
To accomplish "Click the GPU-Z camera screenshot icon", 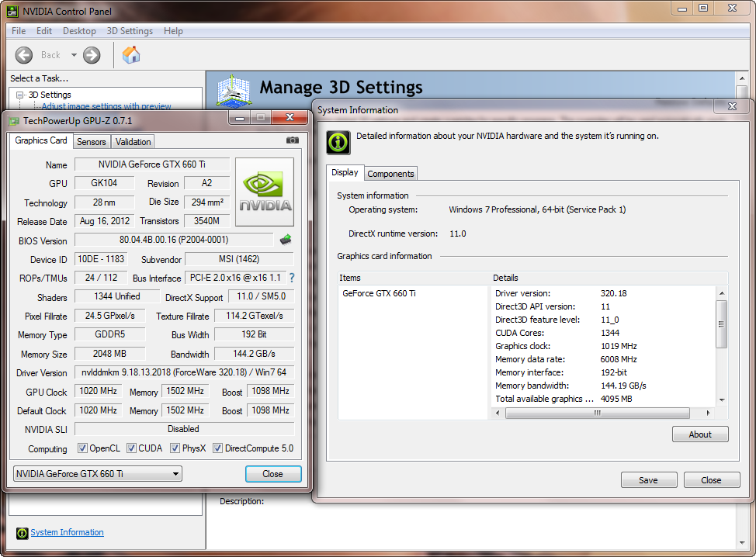I will tap(292, 140).
